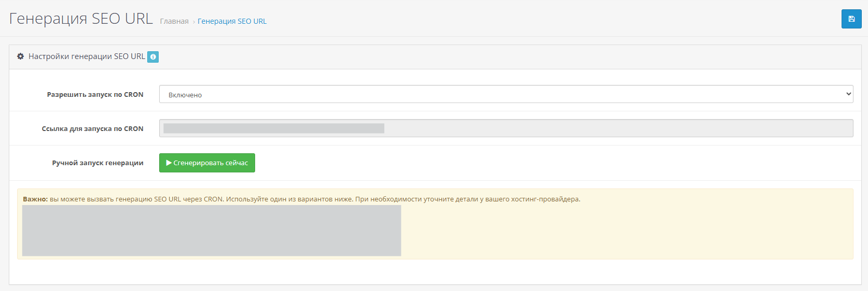Click the gray block inside the yellow notice
Screen dimensions: 868x291
[x=212, y=230]
